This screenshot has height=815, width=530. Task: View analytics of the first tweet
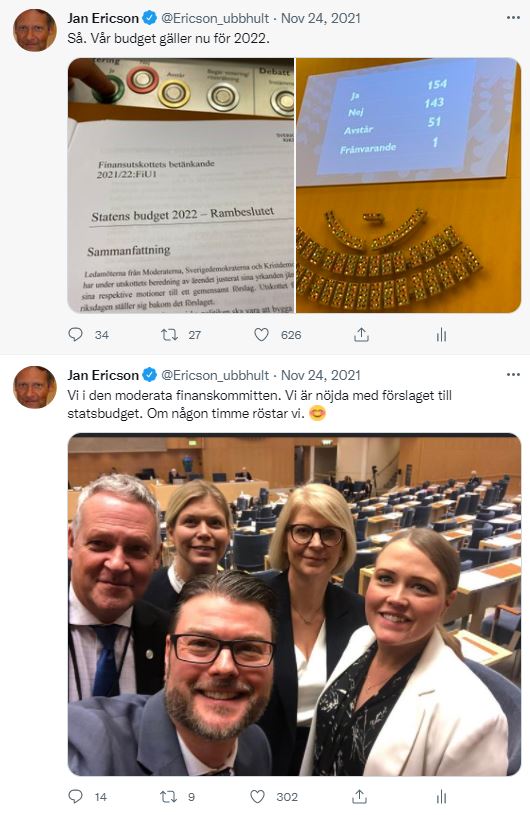point(441,335)
